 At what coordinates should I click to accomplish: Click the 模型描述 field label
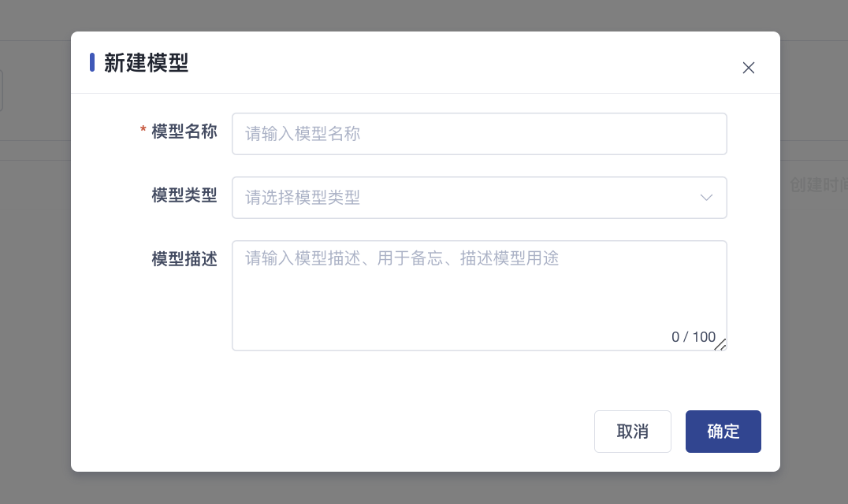(x=184, y=259)
